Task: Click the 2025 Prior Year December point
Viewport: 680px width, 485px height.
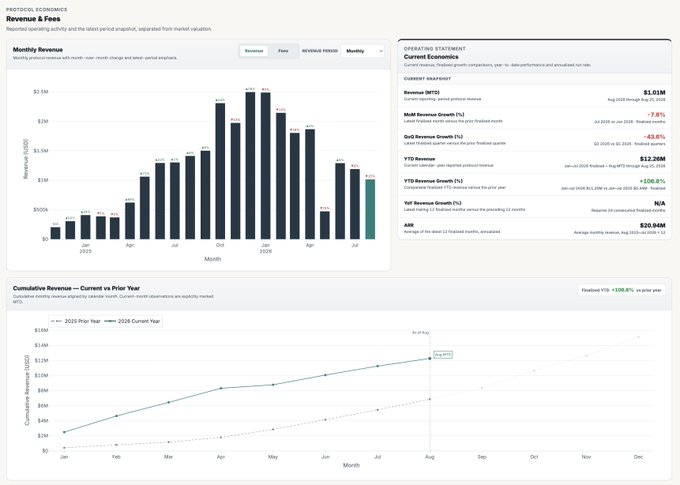Action: pos(638,337)
